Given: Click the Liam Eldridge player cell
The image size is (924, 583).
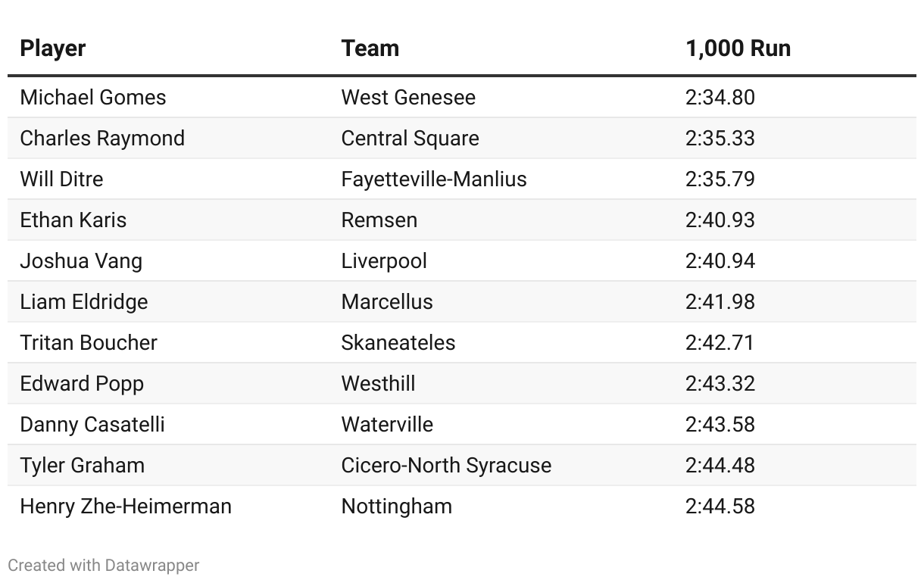Looking at the screenshot, I should point(84,302).
